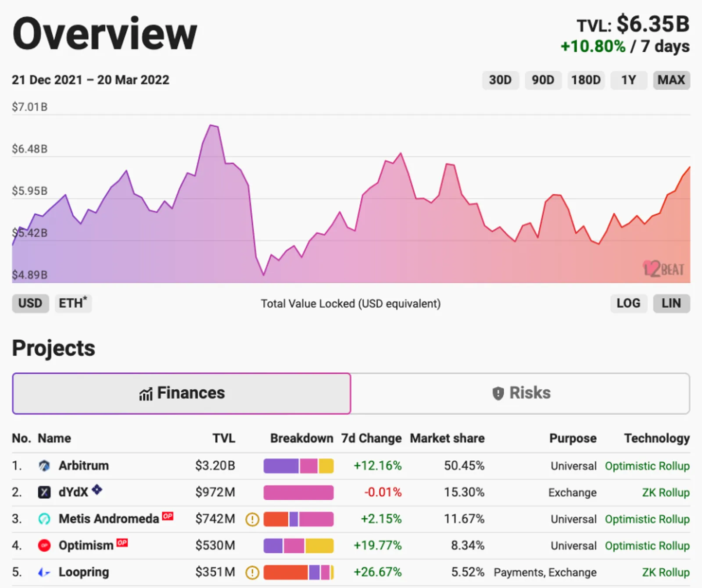Select the 180D time range
This screenshot has width=702, height=588.
pos(586,80)
